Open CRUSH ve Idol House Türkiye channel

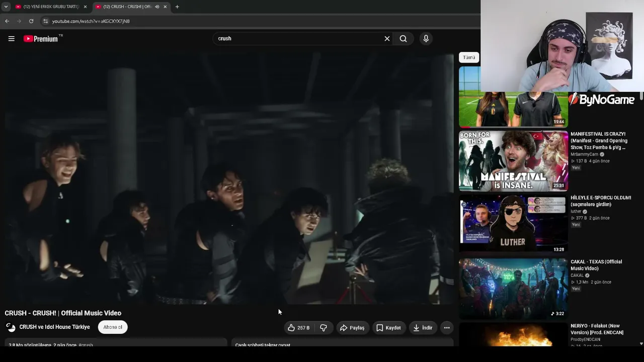click(54, 327)
